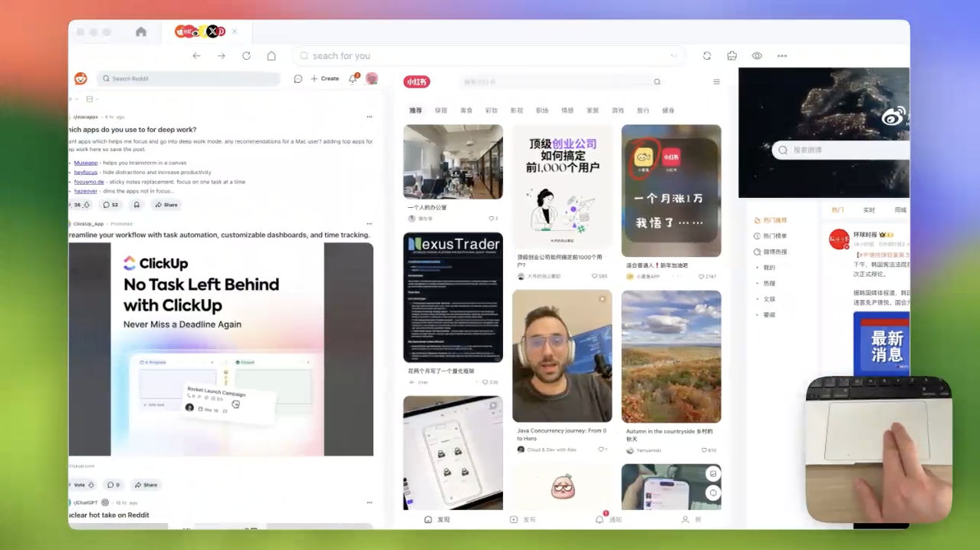This screenshot has width=980, height=550.
Task: Open the focusmo.de link
Action: tap(89, 182)
